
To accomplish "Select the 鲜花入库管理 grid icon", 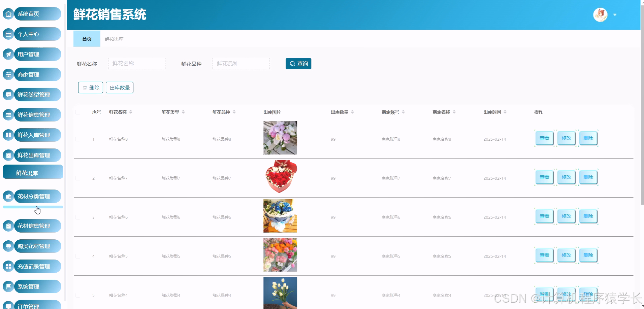I will (x=8, y=135).
